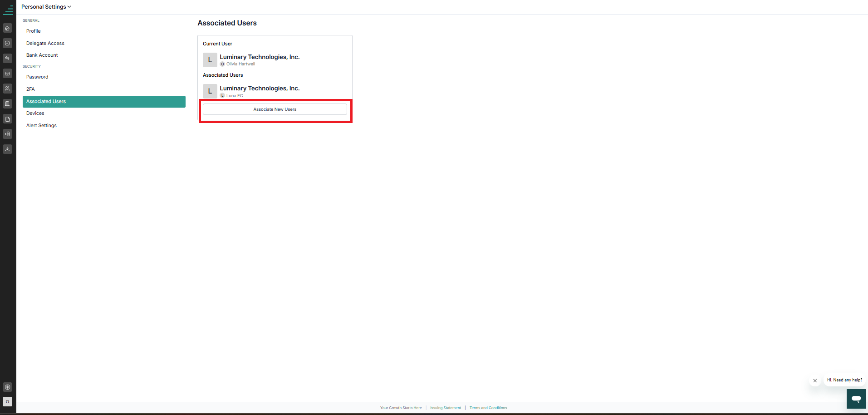Open the transfers arrows sidebar icon
The height and width of the screenshot is (415, 868).
point(7,58)
